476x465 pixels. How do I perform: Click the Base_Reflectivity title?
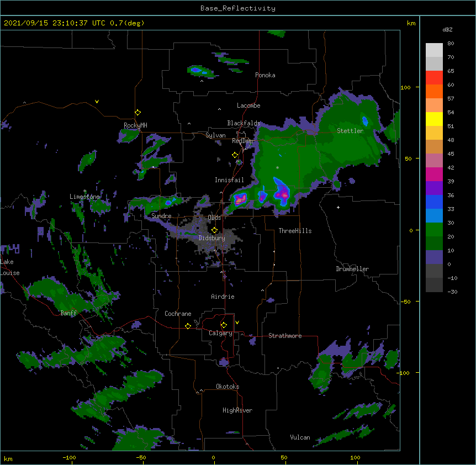point(238,8)
